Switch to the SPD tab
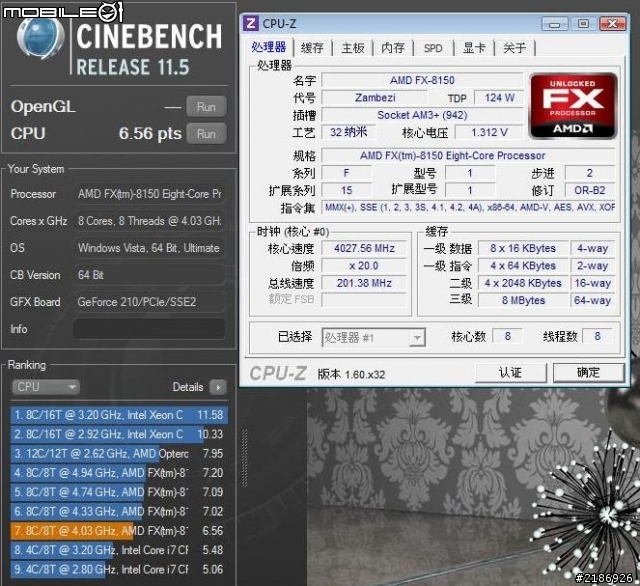Viewport: 640px width, 586px height. click(433, 48)
